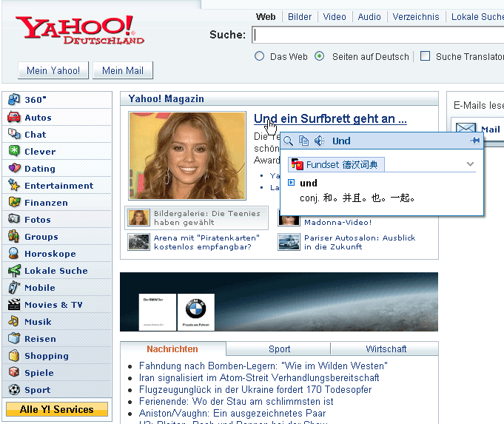The width and height of the screenshot is (504, 424).
Task: Open 'Ferienende: Wo der Stau' link
Action: 236,402
